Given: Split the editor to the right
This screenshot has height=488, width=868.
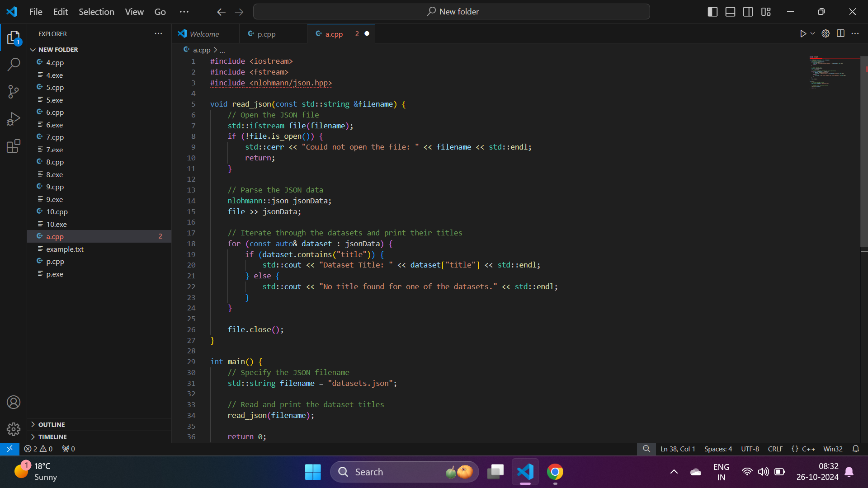Looking at the screenshot, I should (840, 33).
